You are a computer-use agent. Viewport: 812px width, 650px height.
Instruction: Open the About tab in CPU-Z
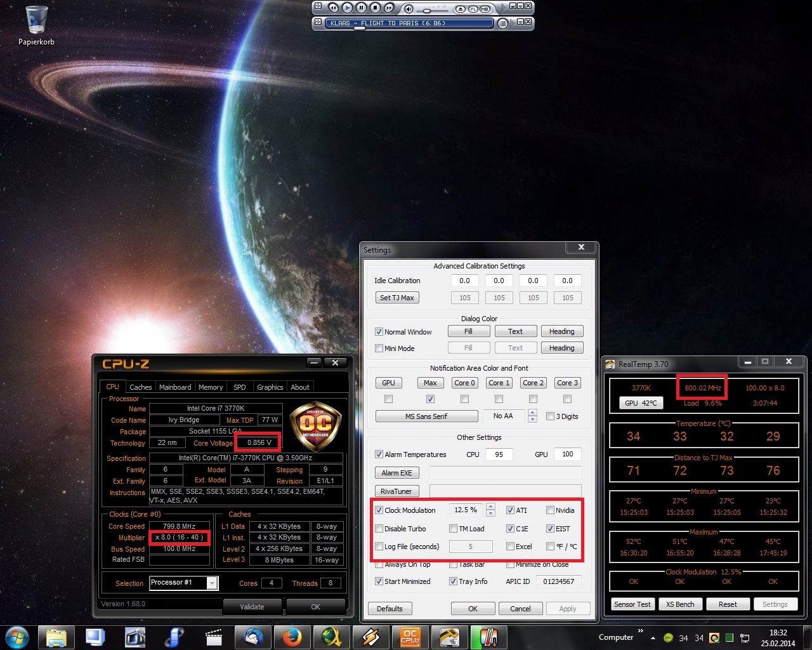tap(300, 387)
